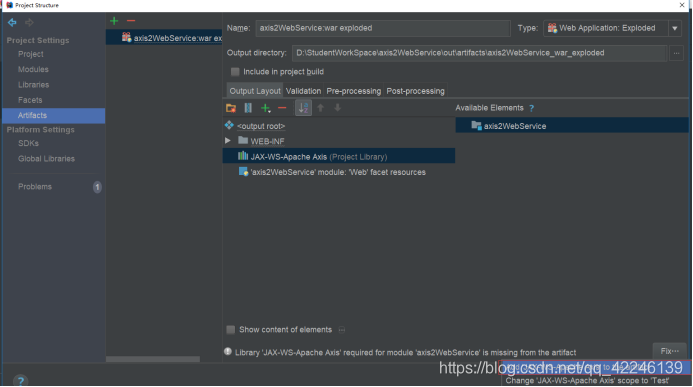Screen dimensions: 693x387
Task: Select axis2WebService:war exploded artifact in list
Action: click(164, 38)
